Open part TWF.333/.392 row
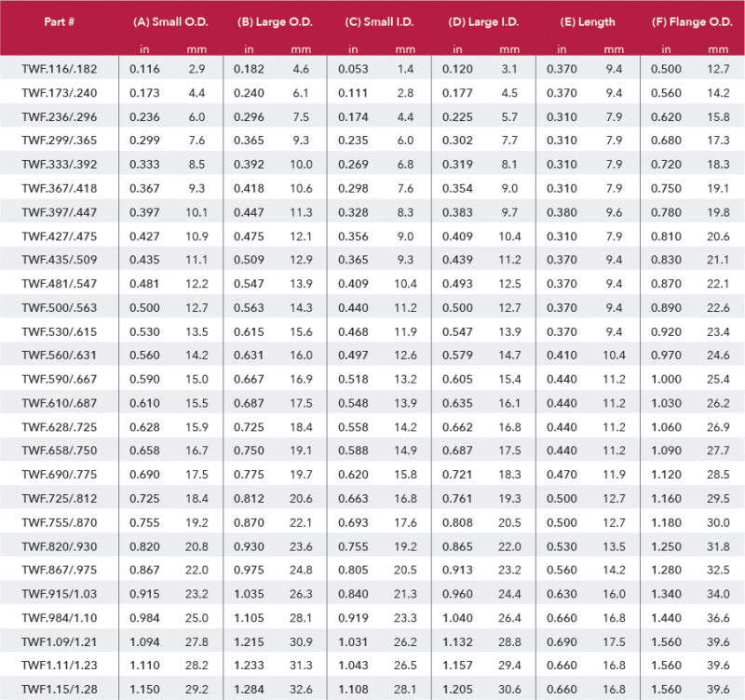Screen dimensions: 745x700 [59, 164]
